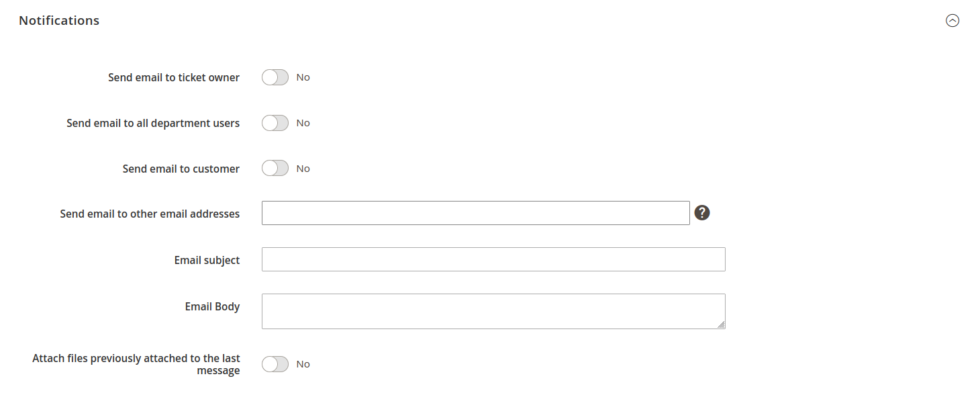The image size is (980, 393).
Task: Click the "Email subject" label
Action: click(x=207, y=261)
